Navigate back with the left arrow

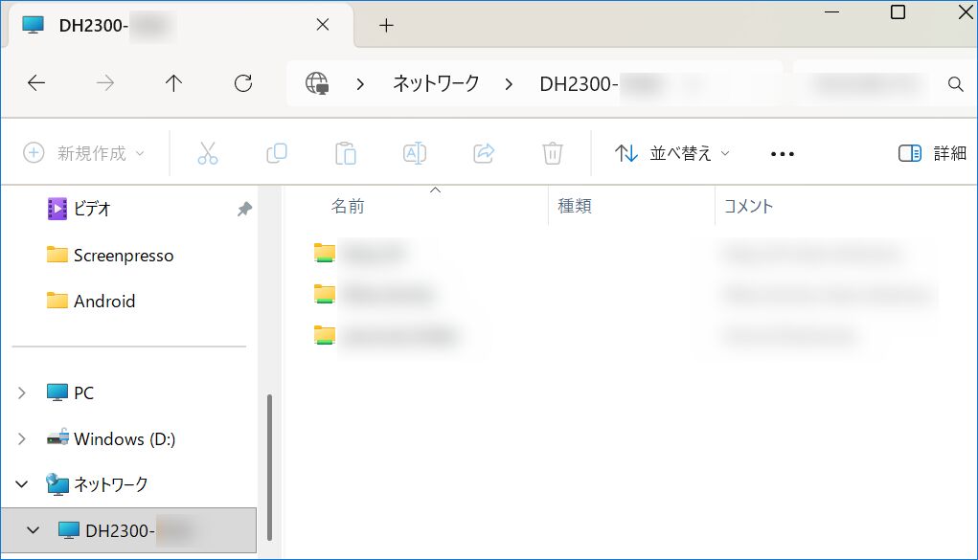point(36,83)
